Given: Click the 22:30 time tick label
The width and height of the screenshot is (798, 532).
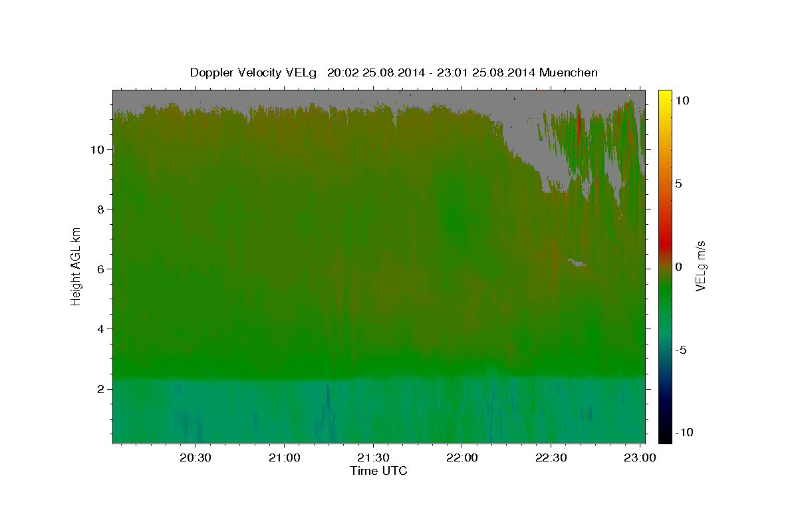Looking at the screenshot, I should pyautogui.click(x=551, y=458).
